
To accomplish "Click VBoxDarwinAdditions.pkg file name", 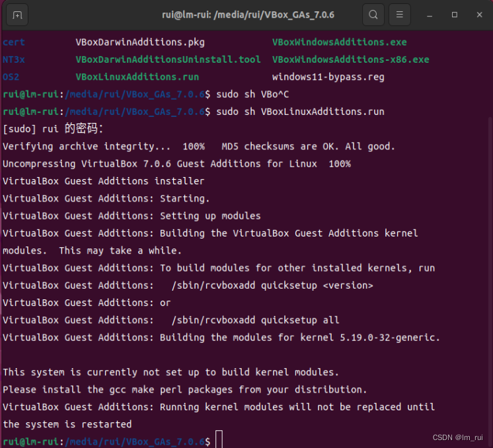I will point(140,42).
